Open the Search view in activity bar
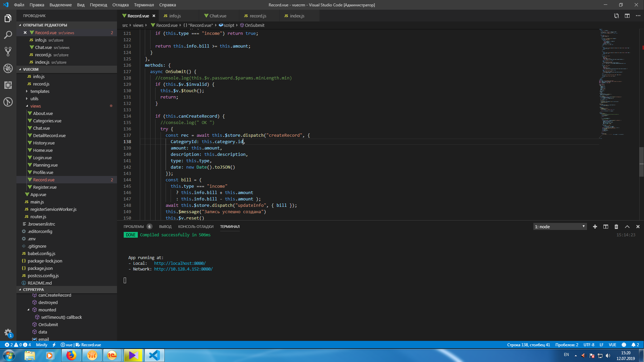This screenshot has width=644, height=362. coord(8,35)
